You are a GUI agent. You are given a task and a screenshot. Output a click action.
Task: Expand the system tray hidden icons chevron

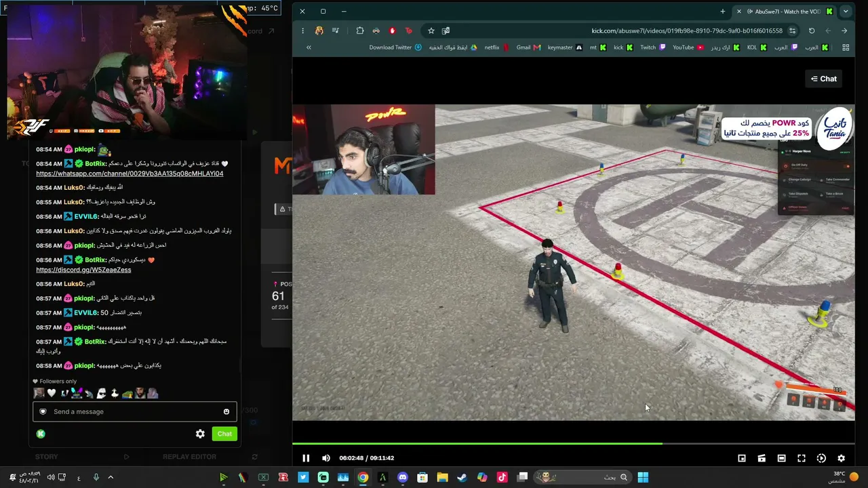click(x=111, y=477)
